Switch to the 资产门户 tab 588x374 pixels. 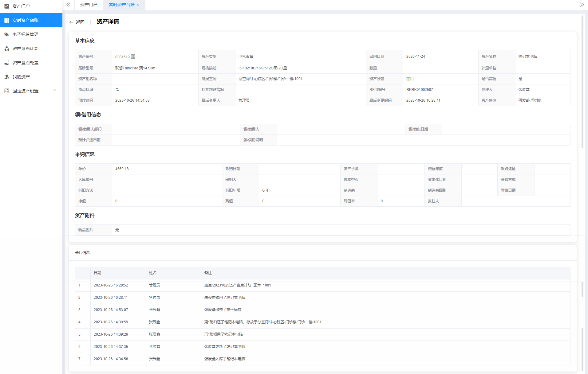(89, 5)
